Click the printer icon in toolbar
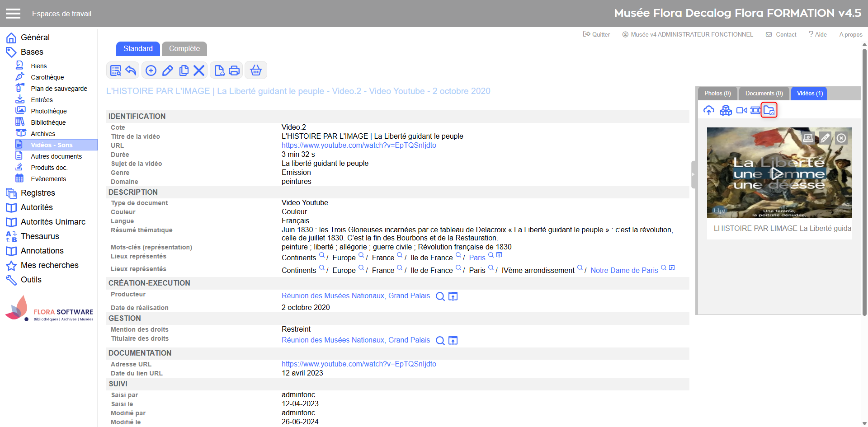The width and height of the screenshot is (868, 427). (x=234, y=70)
